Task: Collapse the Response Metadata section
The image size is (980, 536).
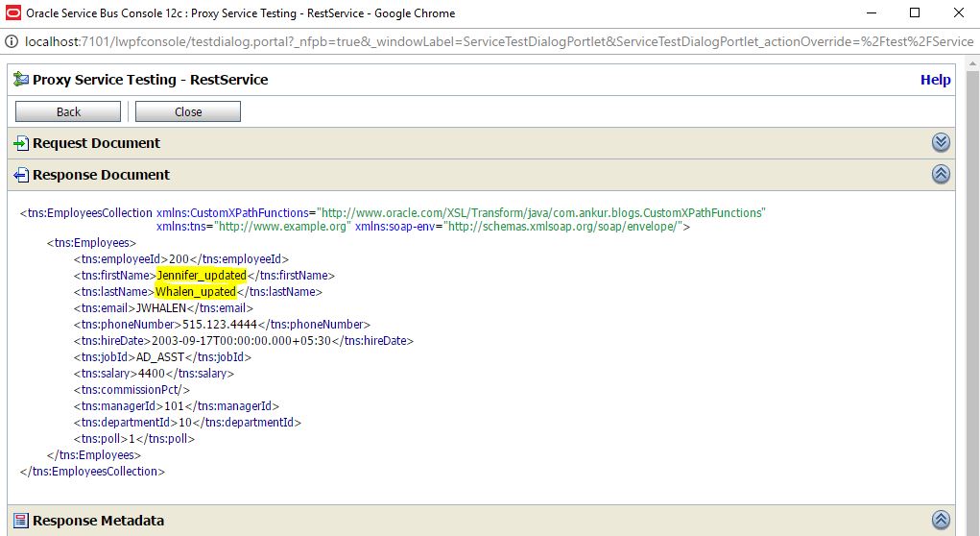Action: (941, 520)
